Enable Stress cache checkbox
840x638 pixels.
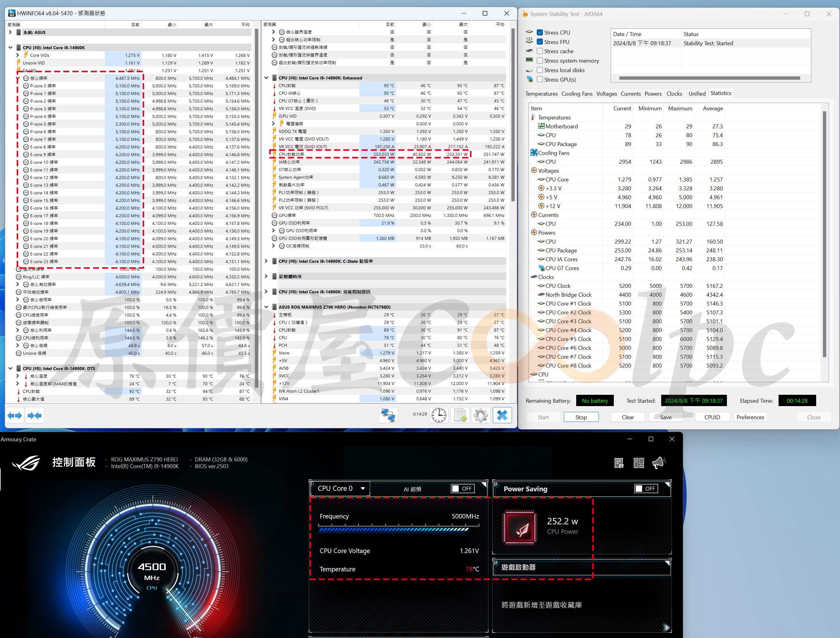[540, 51]
